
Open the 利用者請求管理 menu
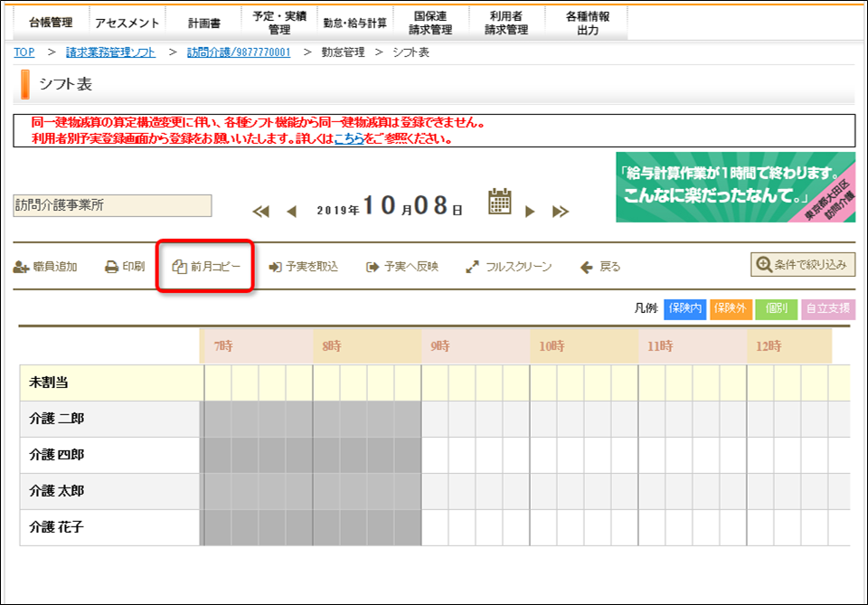[506, 23]
